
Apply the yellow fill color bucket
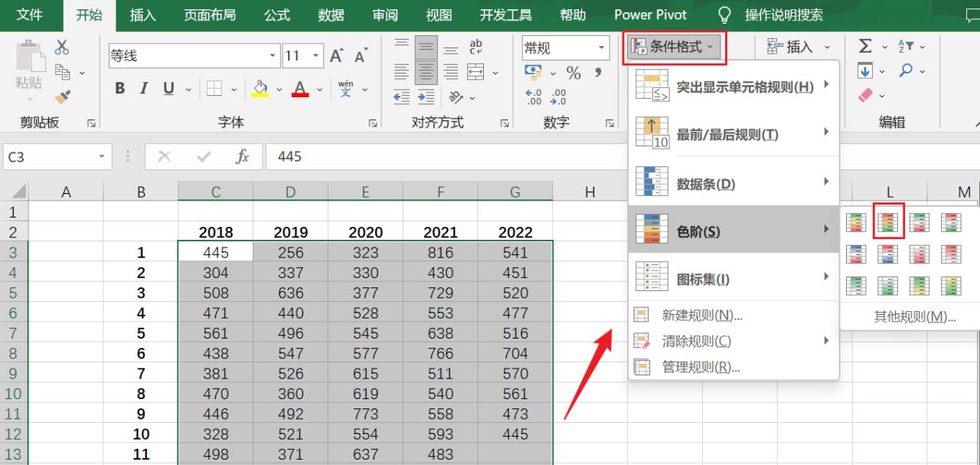[x=260, y=89]
